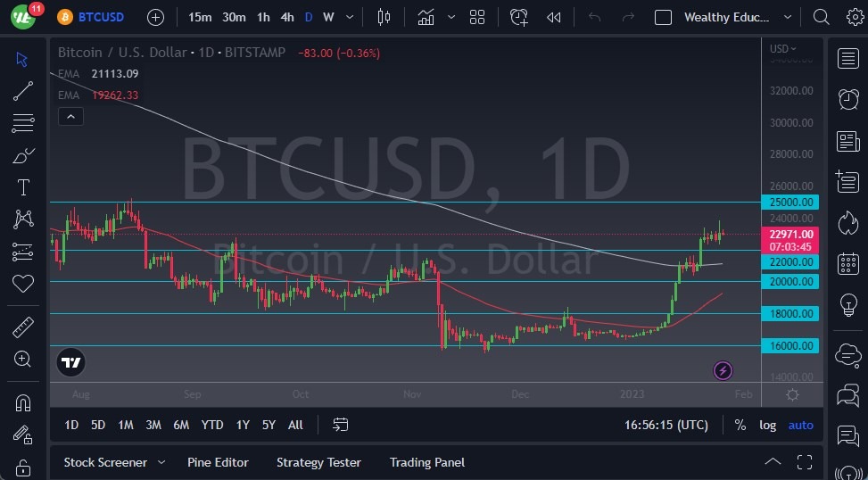Select the daily D timeframe

click(309, 17)
